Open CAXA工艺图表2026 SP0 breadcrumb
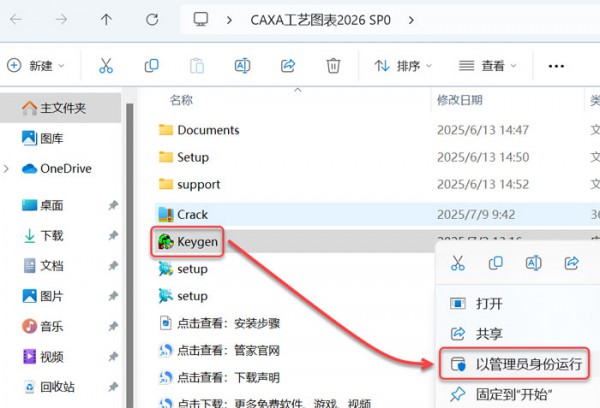Image resolution: width=600 pixels, height=408 pixels. click(320, 20)
